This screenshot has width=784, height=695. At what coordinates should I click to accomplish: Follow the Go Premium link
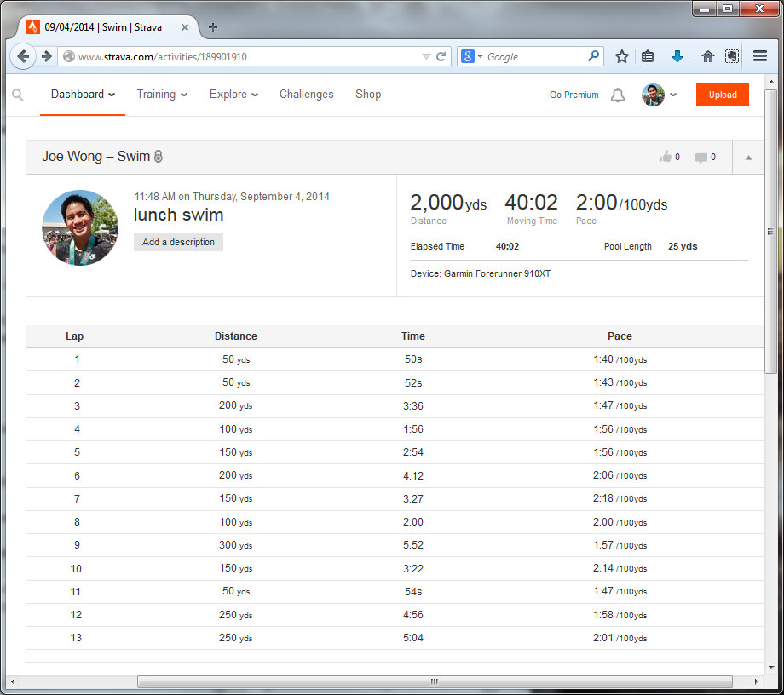coord(574,95)
